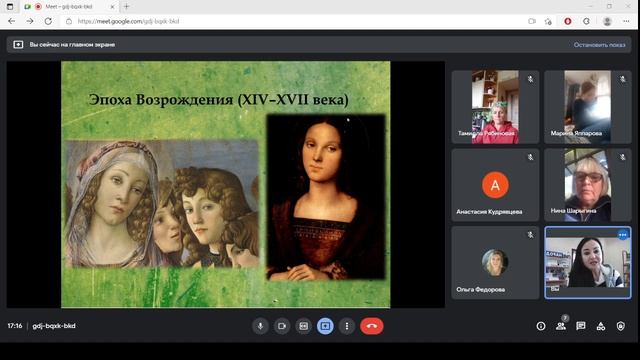The image size is (640, 360).
Task: Click the browser back arrow
Action: [11, 21]
